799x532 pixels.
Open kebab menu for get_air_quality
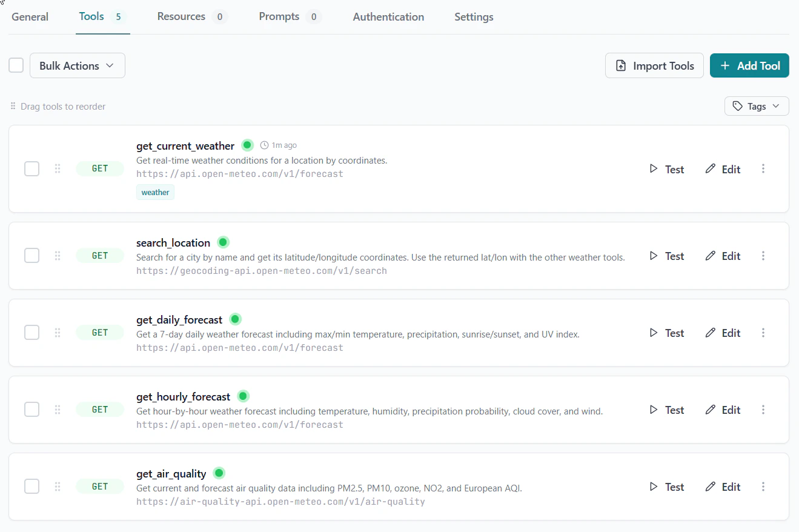[763, 487]
